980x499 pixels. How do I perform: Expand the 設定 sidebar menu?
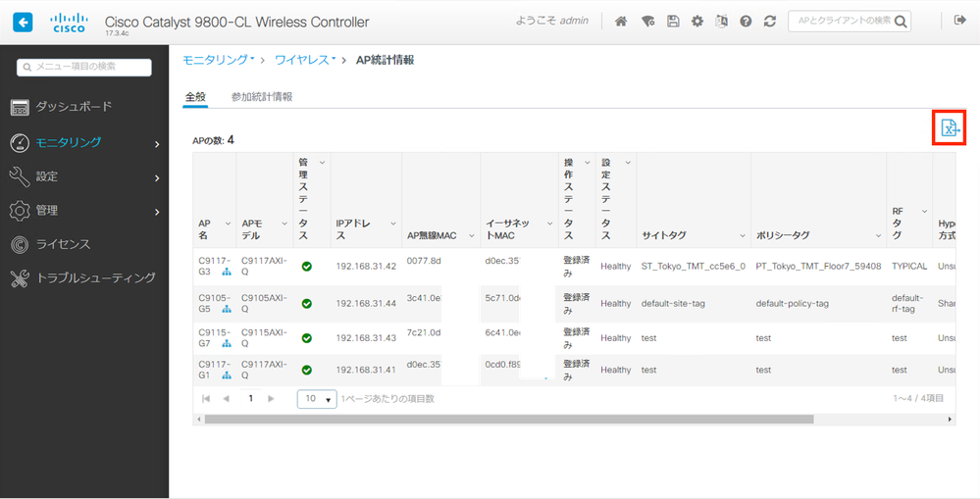157,178
